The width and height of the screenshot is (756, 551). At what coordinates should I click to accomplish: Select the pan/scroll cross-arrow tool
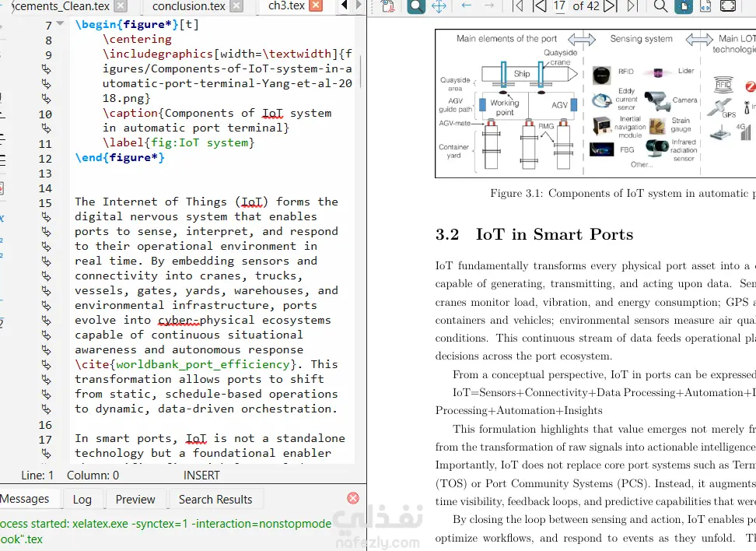pyautogui.click(x=439, y=5)
